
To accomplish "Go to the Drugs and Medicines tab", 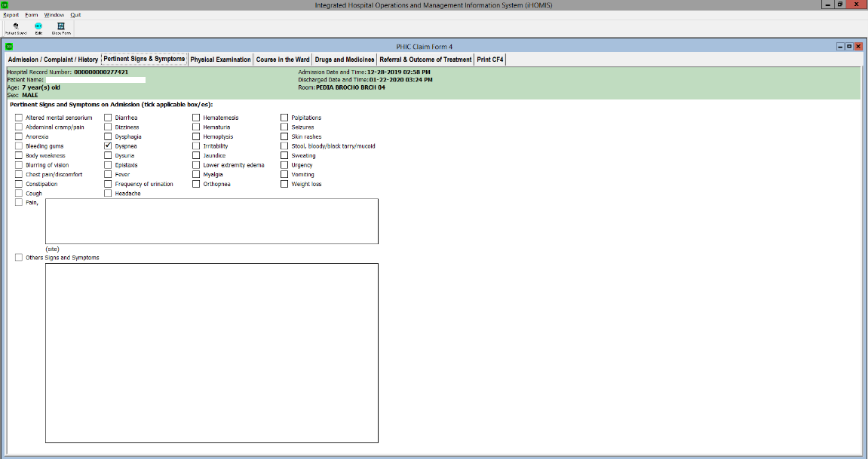I will [345, 60].
